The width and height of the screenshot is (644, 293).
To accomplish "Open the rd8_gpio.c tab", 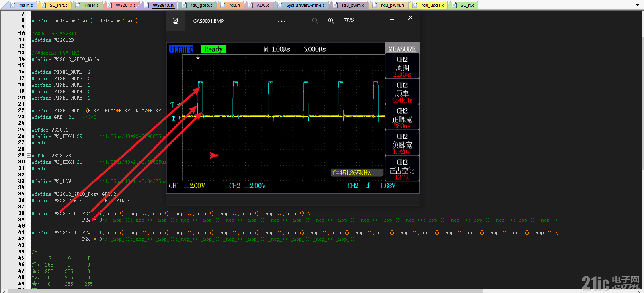I will [197, 5].
